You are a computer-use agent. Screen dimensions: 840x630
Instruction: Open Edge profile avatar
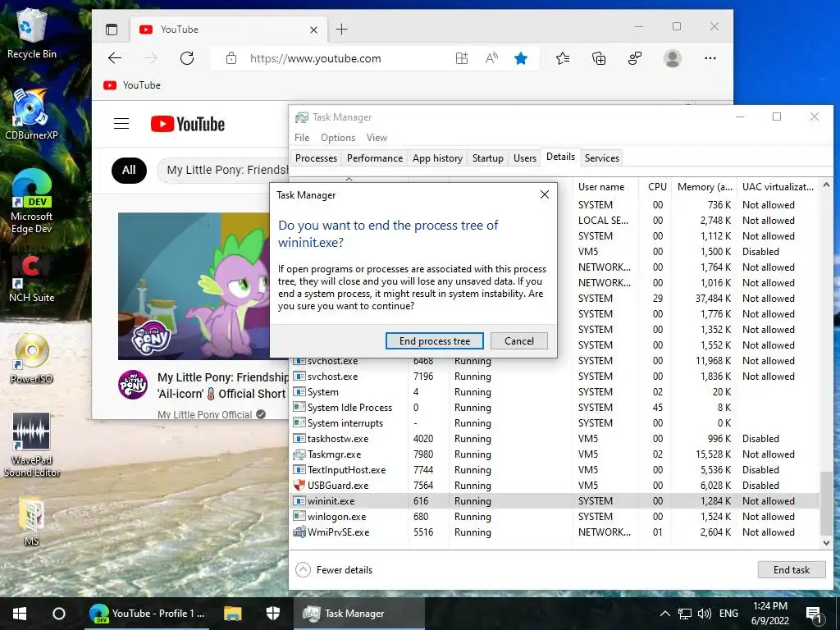click(x=673, y=58)
